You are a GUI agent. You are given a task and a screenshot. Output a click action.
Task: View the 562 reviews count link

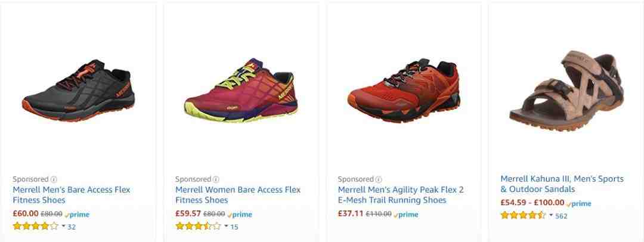(x=562, y=216)
